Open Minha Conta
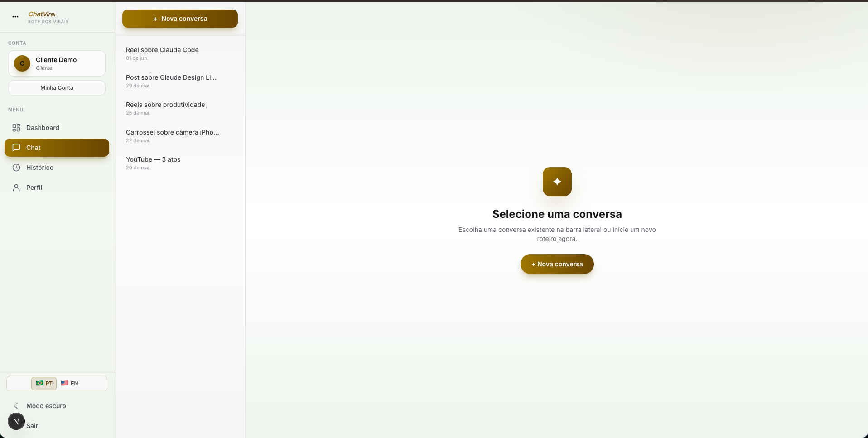 [x=57, y=88]
